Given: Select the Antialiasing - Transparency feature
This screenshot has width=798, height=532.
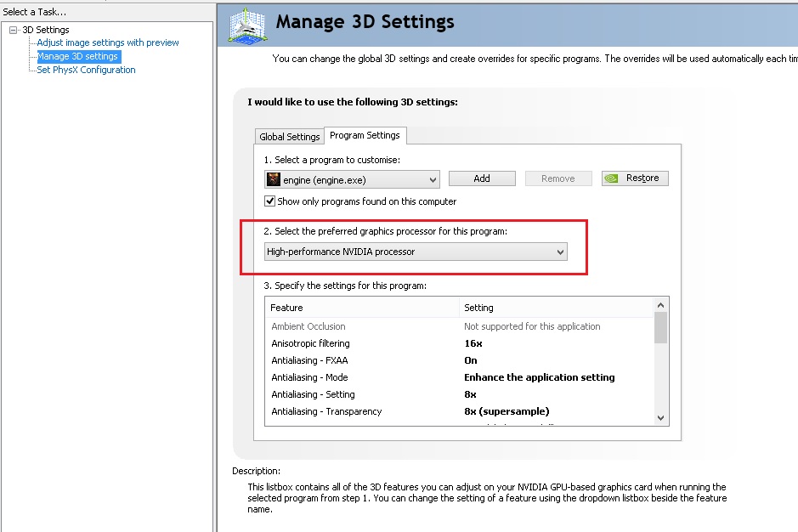Looking at the screenshot, I should 326,411.
